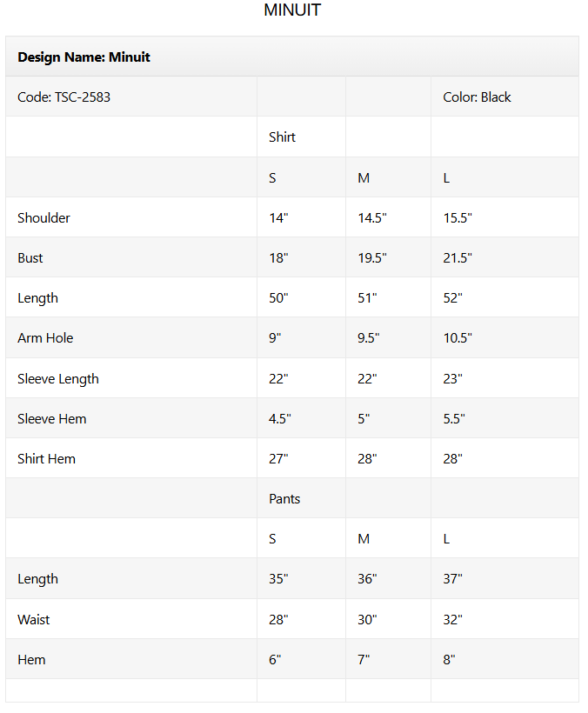
Task: Select the Waist row label
Action: pyautogui.click(x=33, y=620)
